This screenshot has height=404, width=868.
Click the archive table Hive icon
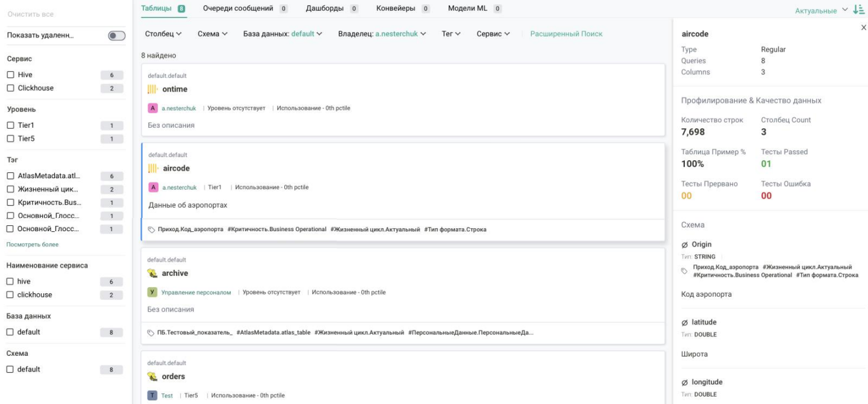point(152,273)
